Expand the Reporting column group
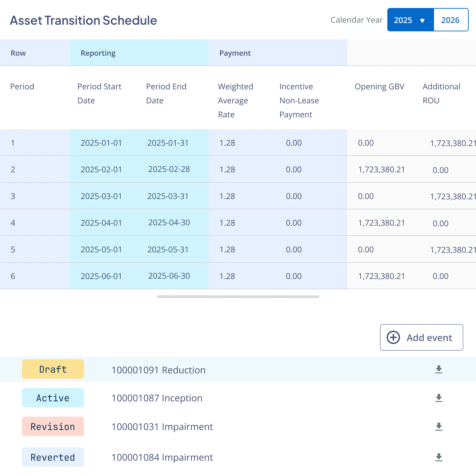The height and width of the screenshot is (476, 476). tap(98, 53)
